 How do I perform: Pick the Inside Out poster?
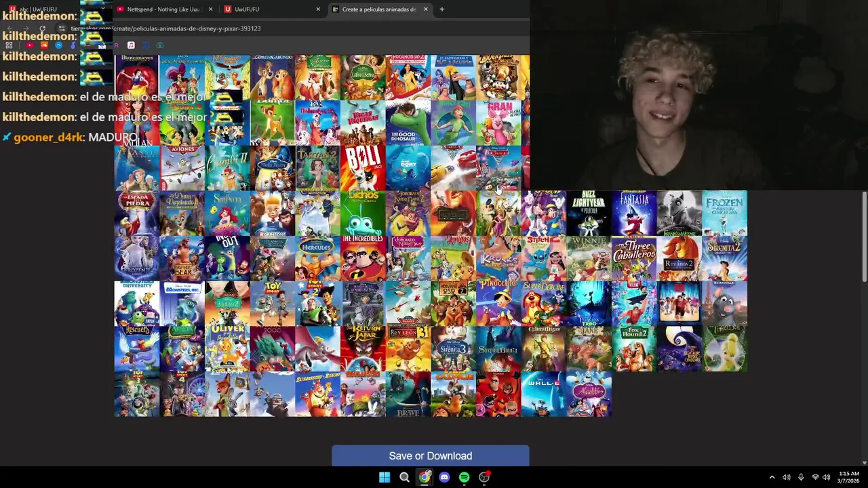point(227,259)
